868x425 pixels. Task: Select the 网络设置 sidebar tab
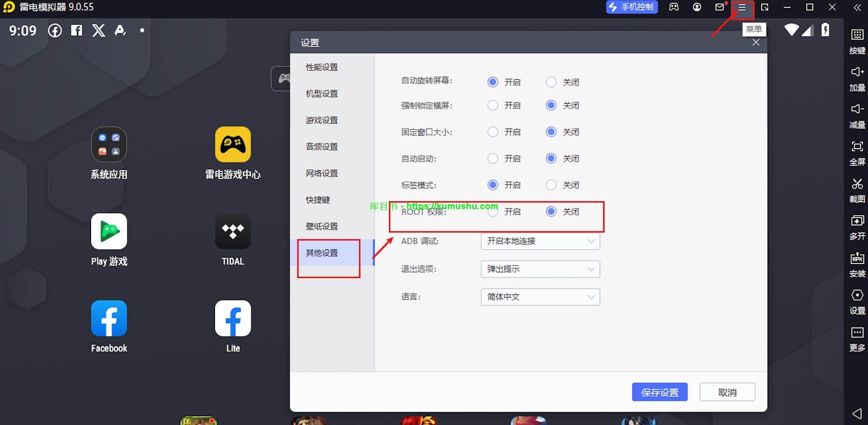coord(322,173)
